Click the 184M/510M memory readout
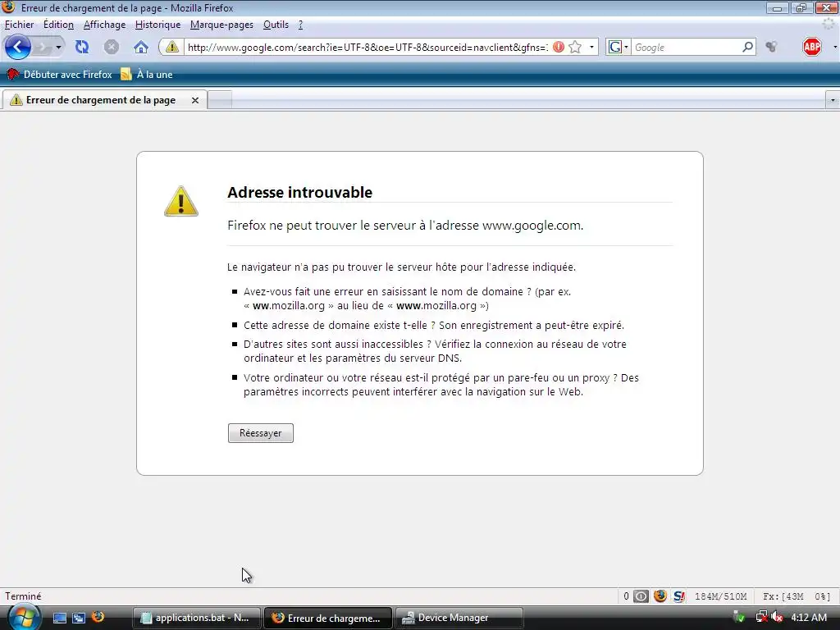This screenshot has width=840, height=630. (x=720, y=596)
